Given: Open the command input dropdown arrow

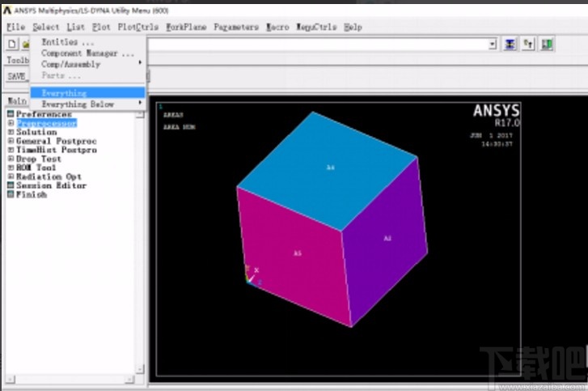Looking at the screenshot, I should coord(492,44).
